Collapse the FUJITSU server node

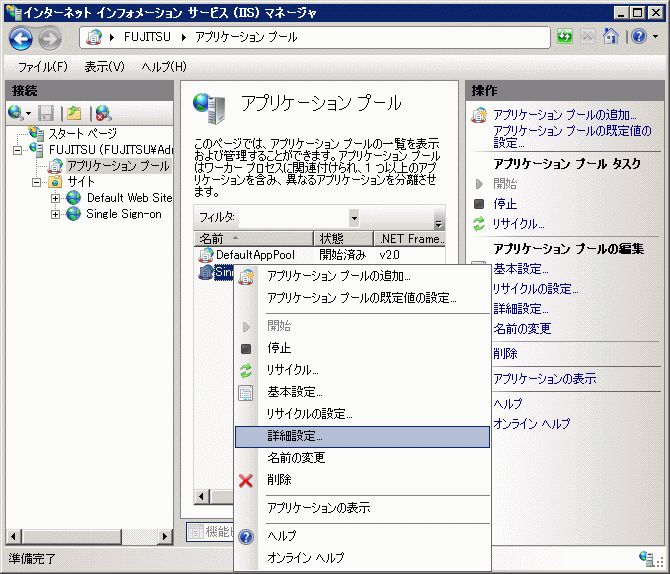click(17, 150)
